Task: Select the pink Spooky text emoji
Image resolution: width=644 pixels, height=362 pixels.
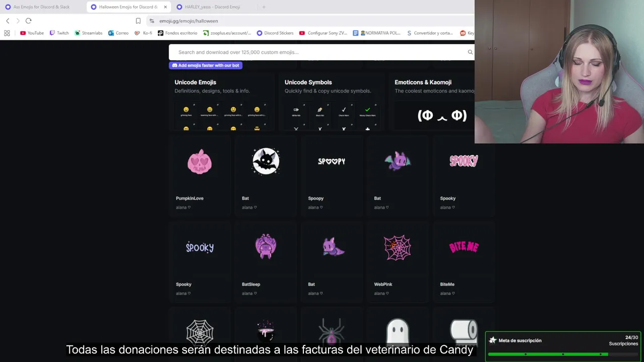Action: [x=463, y=161]
